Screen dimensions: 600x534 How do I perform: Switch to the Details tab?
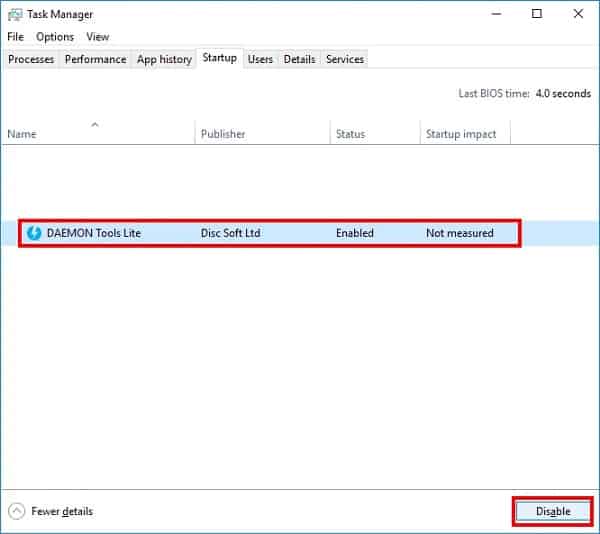coord(300,59)
